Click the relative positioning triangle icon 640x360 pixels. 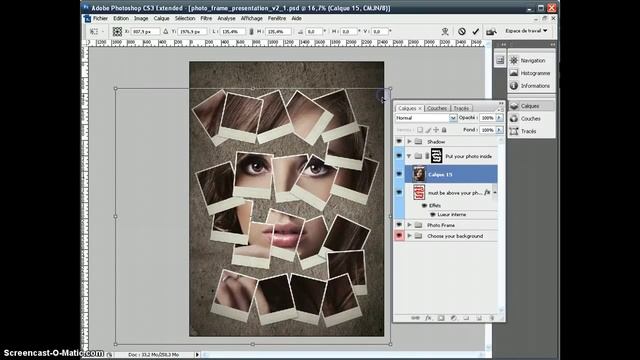pos(165,31)
